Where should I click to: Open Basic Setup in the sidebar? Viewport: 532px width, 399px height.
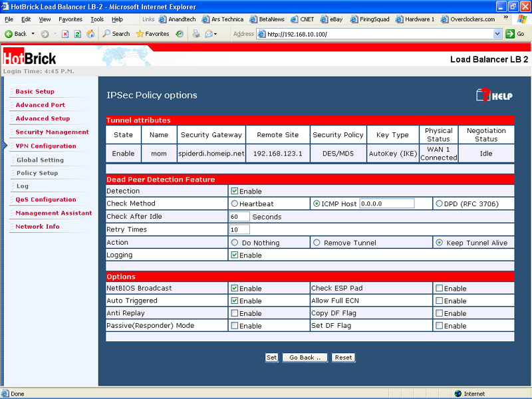point(35,91)
